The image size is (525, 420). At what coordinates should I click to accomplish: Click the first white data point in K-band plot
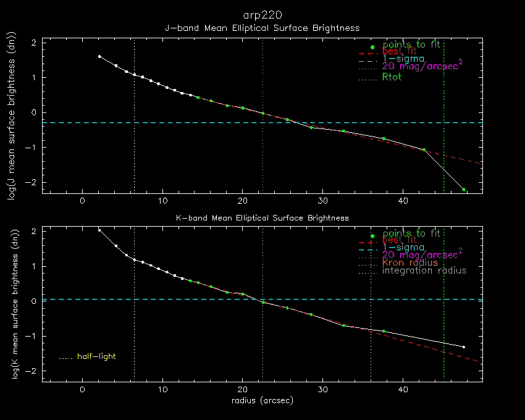(x=99, y=230)
